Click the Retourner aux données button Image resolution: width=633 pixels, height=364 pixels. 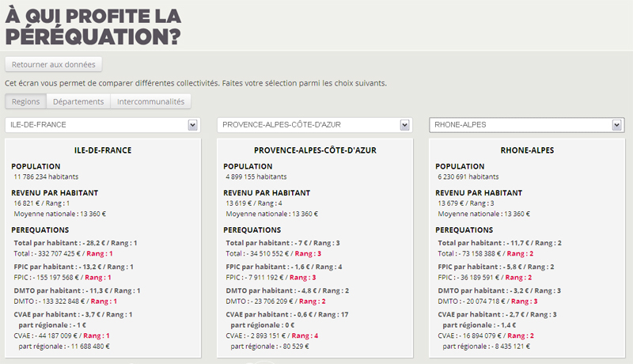pyautogui.click(x=54, y=64)
